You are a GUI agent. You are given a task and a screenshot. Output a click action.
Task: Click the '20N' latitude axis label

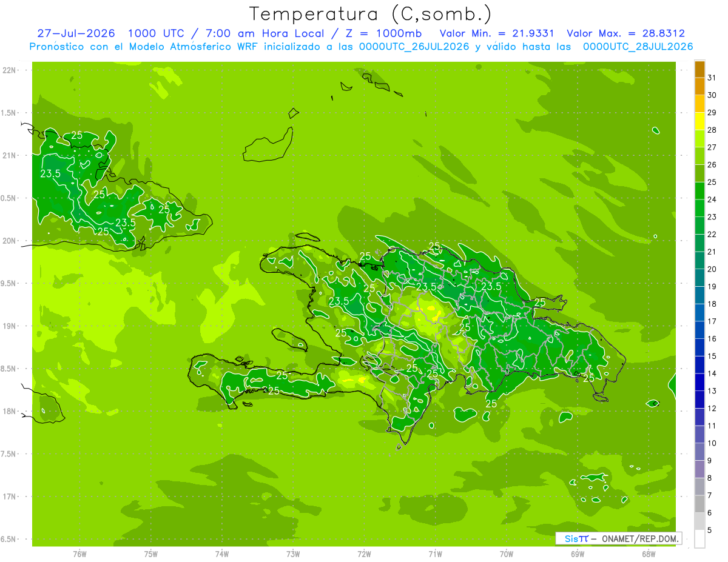tap(9, 241)
